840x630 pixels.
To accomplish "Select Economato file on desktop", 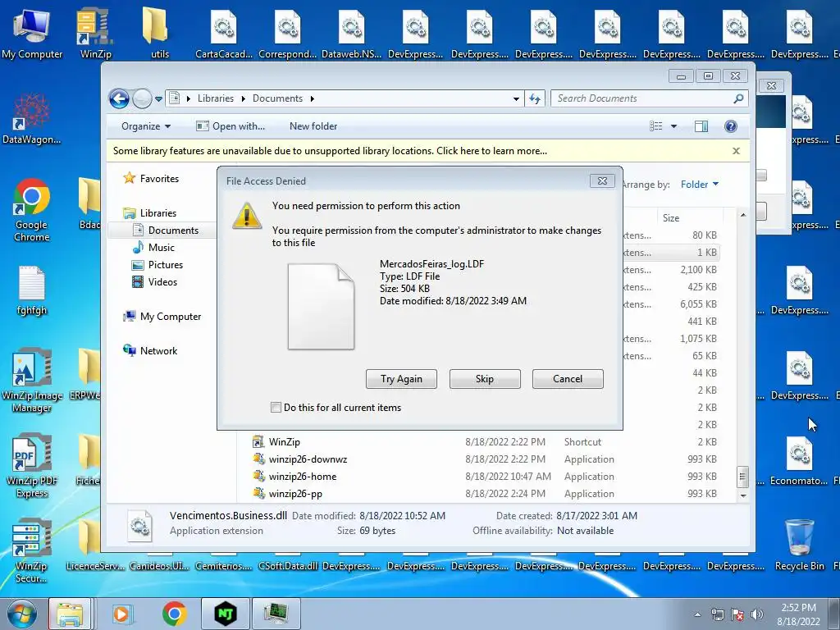I will 800,461.
